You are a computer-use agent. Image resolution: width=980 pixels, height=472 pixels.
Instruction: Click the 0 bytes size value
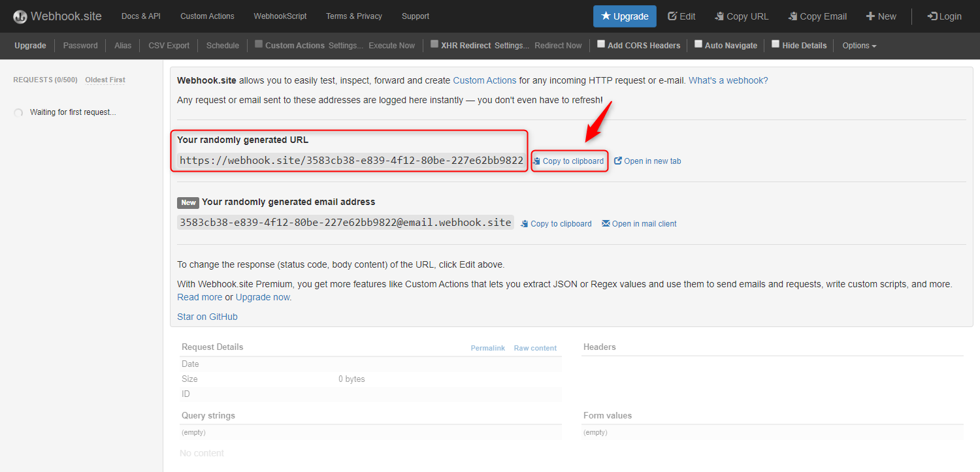pos(351,379)
